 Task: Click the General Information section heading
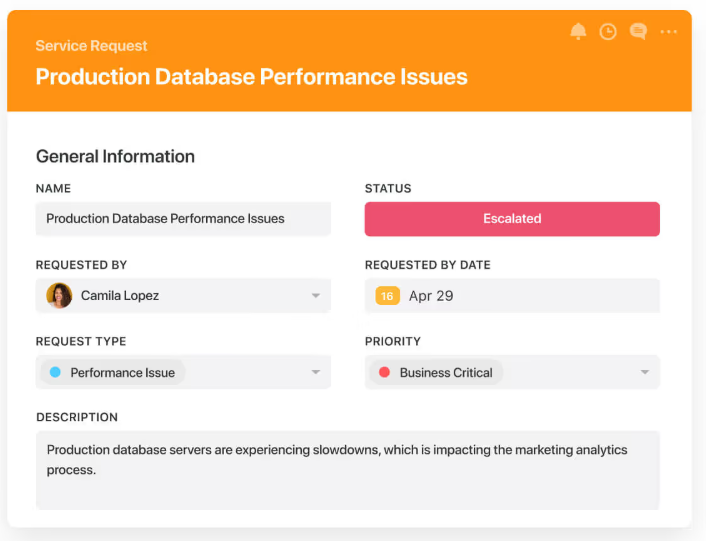click(115, 156)
